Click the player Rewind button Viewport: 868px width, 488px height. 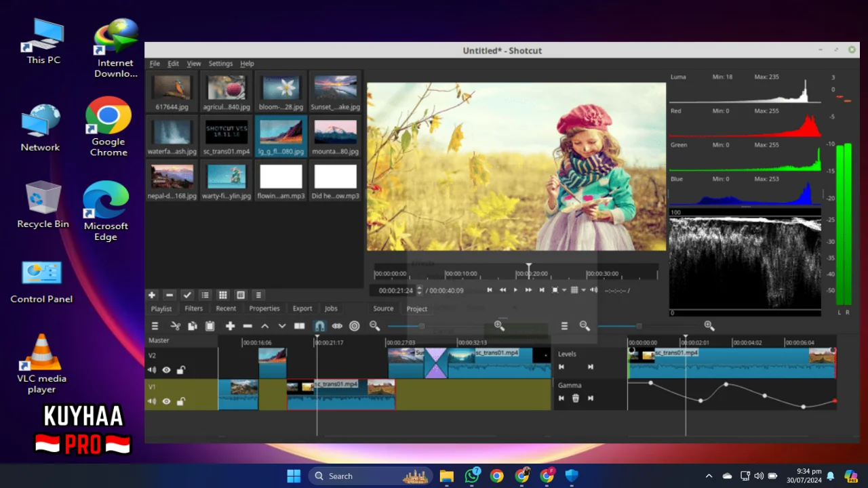pos(502,290)
